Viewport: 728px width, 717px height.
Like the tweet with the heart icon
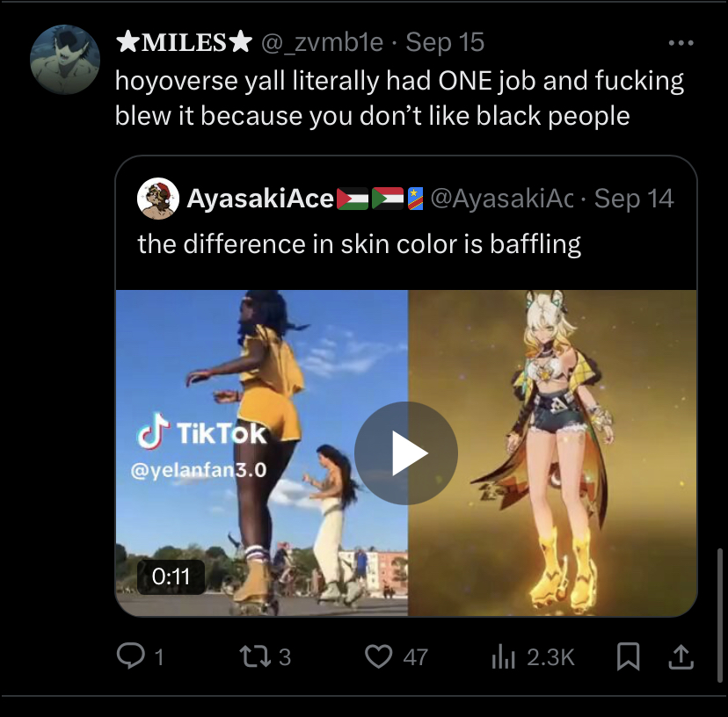(378, 655)
